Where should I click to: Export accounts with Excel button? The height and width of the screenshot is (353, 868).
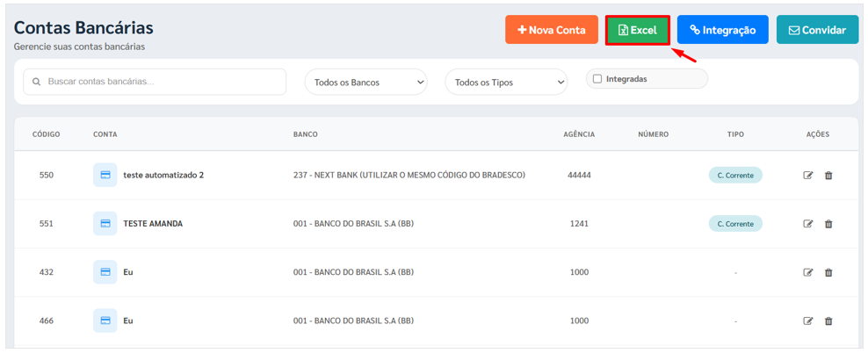pyautogui.click(x=638, y=30)
